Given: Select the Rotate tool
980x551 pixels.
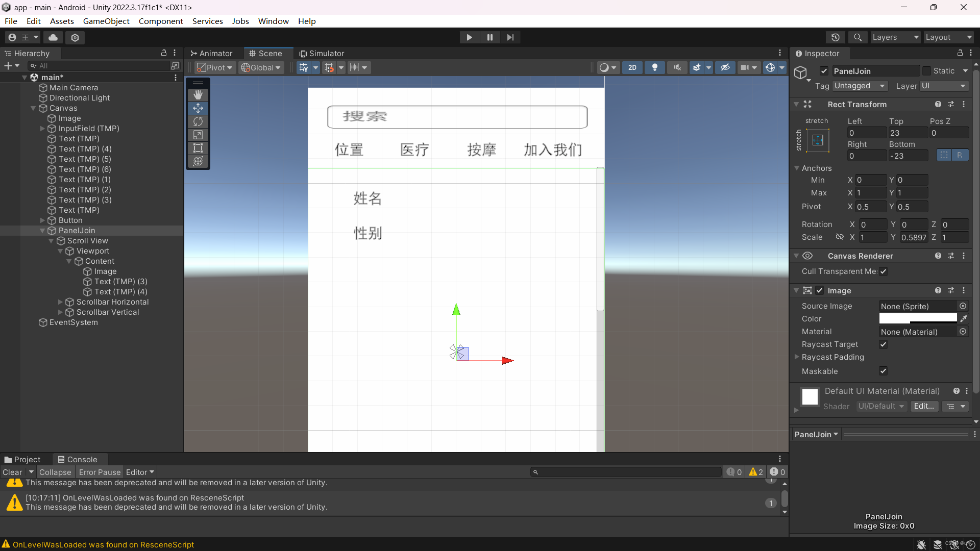Looking at the screenshot, I should (x=198, y=121).
